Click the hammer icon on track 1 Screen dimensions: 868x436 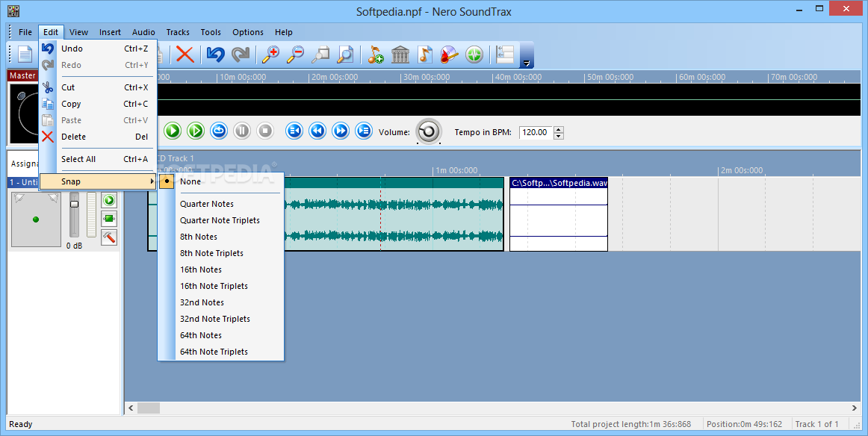tap(109, 237)
